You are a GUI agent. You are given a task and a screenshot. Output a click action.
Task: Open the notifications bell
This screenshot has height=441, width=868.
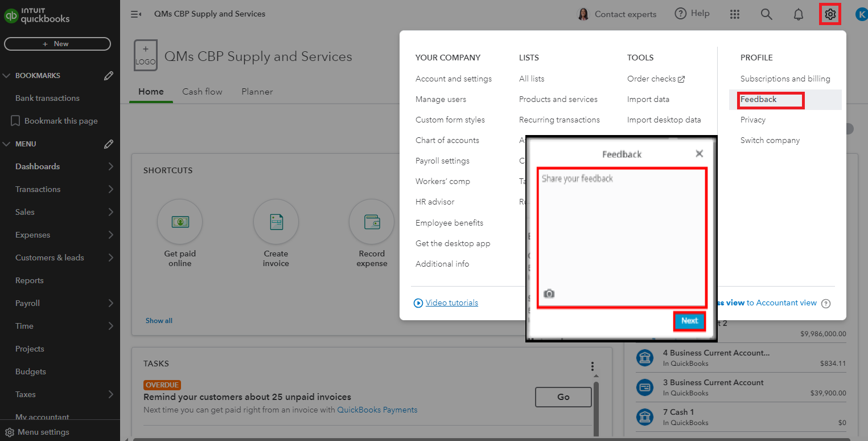(798, 14)
